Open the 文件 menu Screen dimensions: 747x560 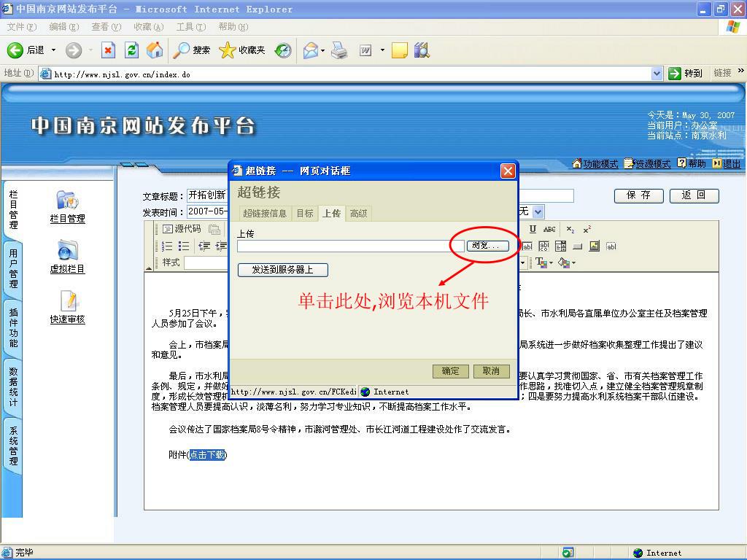click(x=21, y=27)
